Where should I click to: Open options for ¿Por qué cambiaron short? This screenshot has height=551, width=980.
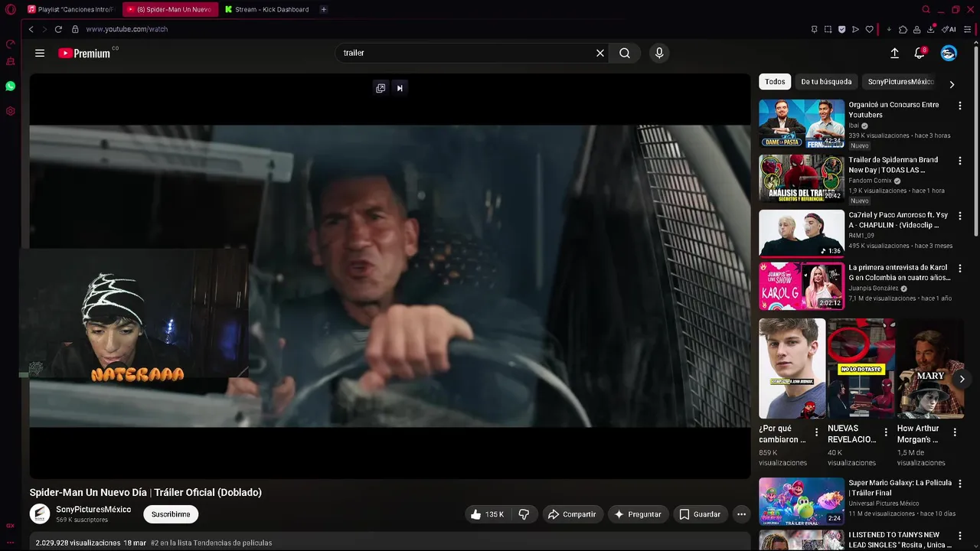(816, 432)
